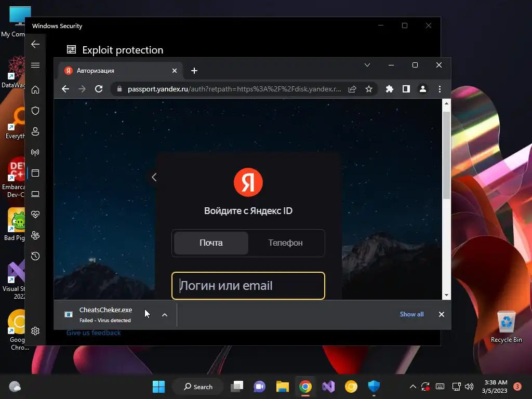Select Телефон login tab
The width and height of the screenshot is (532, 399).
click(x=285, y=243)
